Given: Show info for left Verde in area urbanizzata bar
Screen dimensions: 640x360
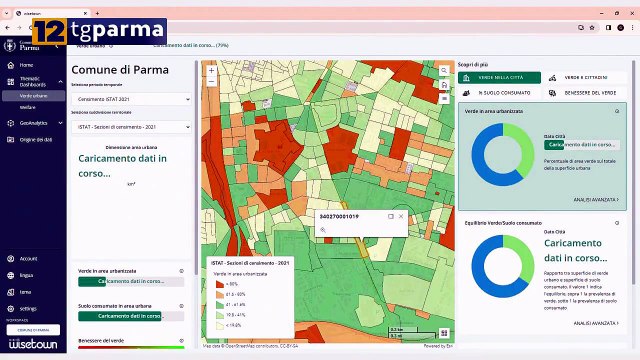Looking at the screenshot, I should coord(181,271).
